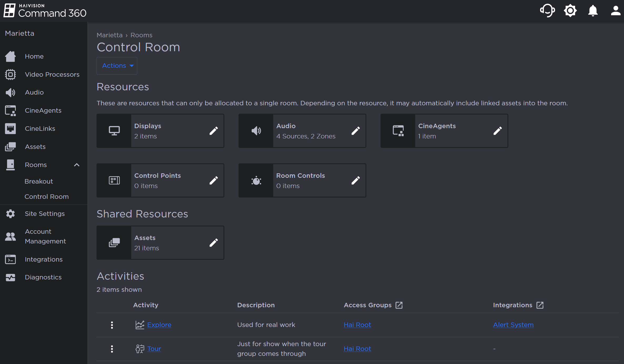
Task: Open Access Groups external link icon
Action: point(399,305)
